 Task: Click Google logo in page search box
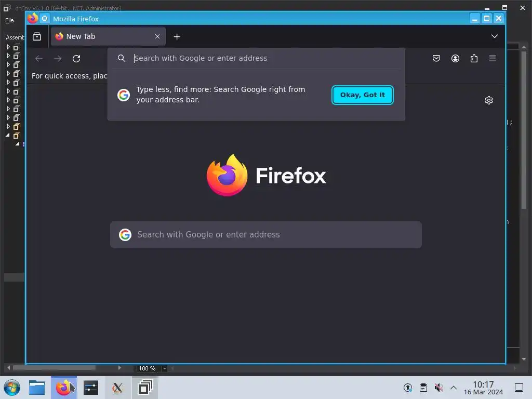pyautogui.click(x=125, y=235)
